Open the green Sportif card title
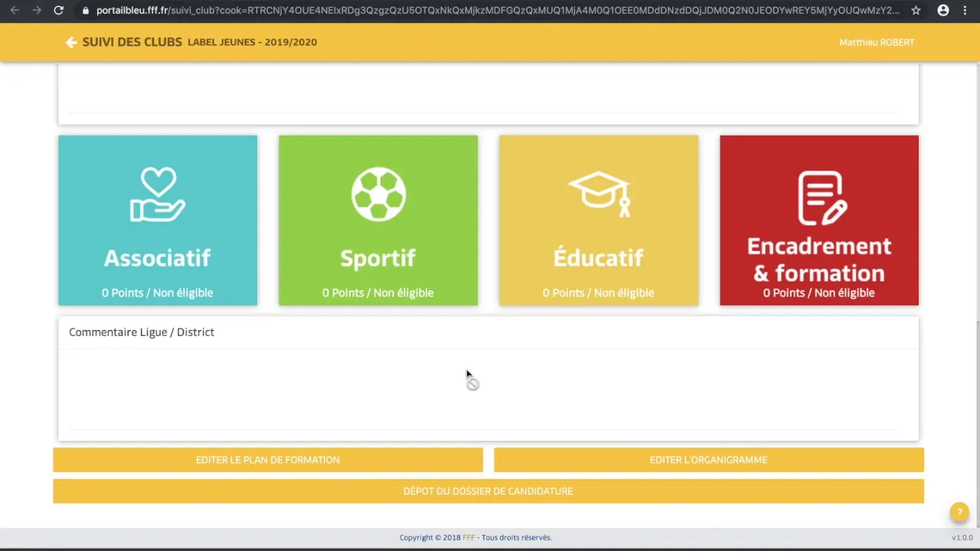 click(377, 259)
